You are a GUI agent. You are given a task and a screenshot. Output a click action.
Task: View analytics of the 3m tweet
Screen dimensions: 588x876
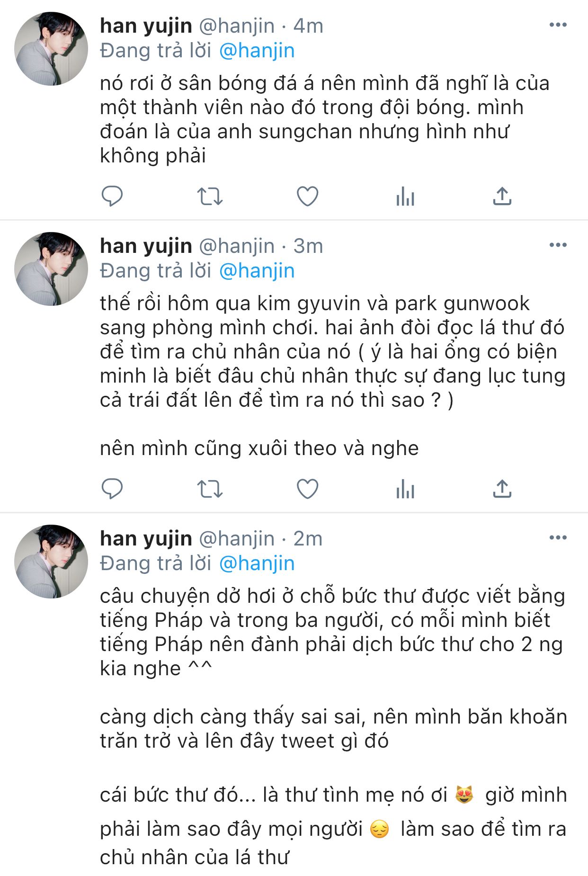405,489
